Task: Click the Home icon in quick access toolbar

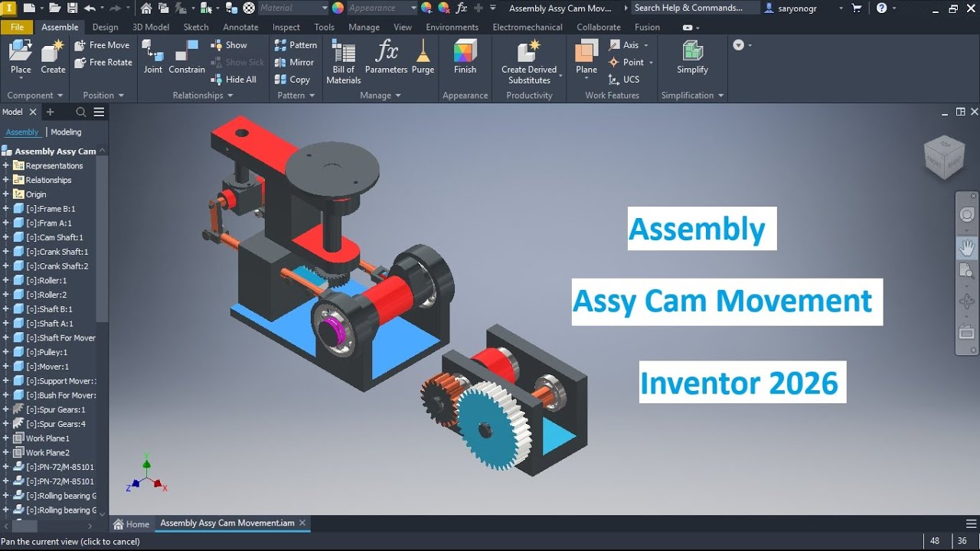Action: point(146,8)
